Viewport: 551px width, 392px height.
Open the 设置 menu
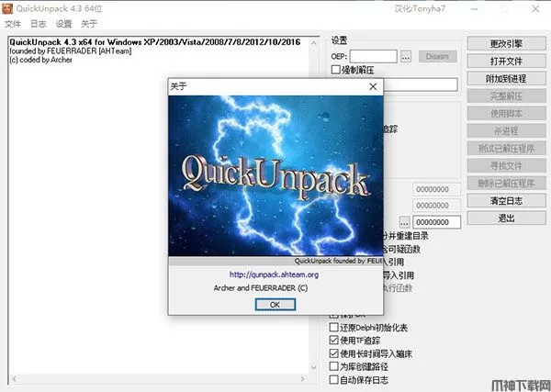click(63, 24)
